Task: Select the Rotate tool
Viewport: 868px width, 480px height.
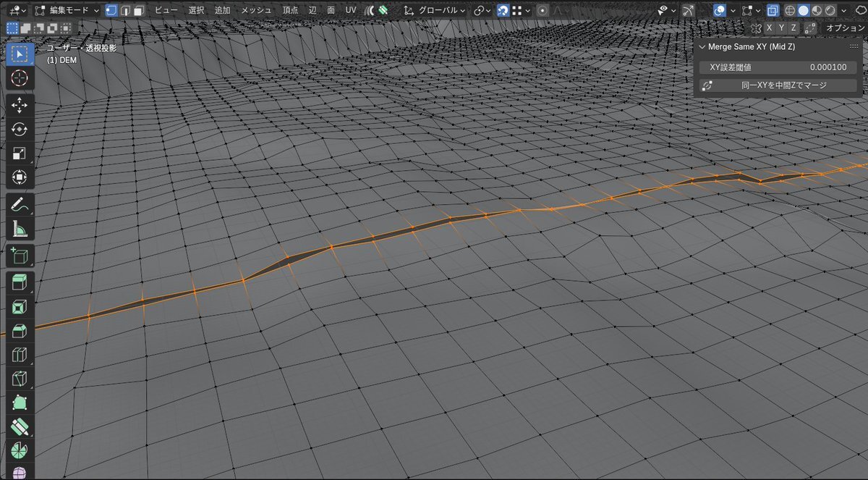Action: coord(20,130)
